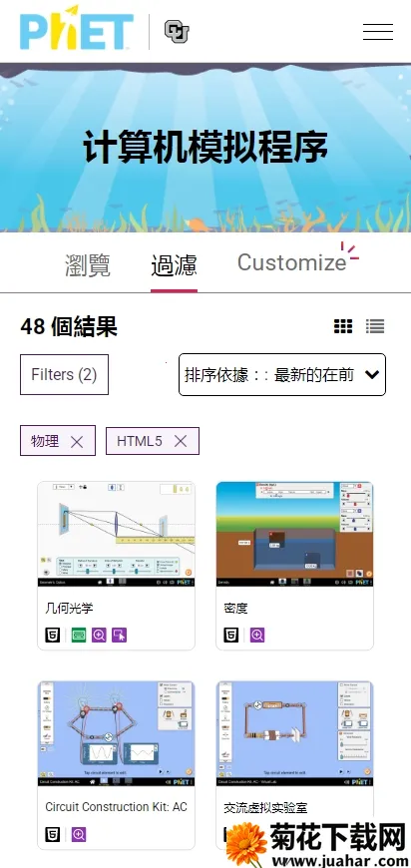The height and width of the screenshot is (868, 411).
Task: Open the PhET logo home link
Action: 77,28
